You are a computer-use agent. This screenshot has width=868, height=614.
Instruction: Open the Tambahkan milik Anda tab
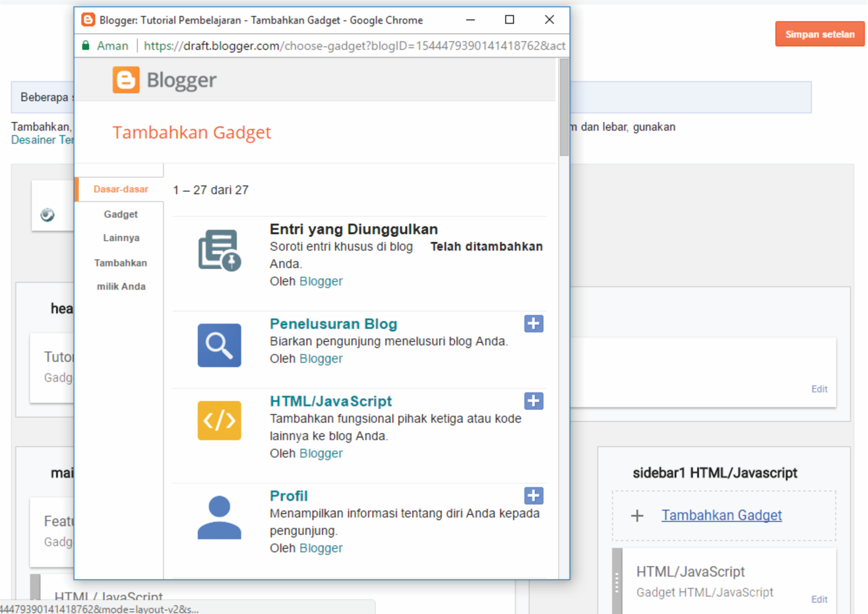121,275
